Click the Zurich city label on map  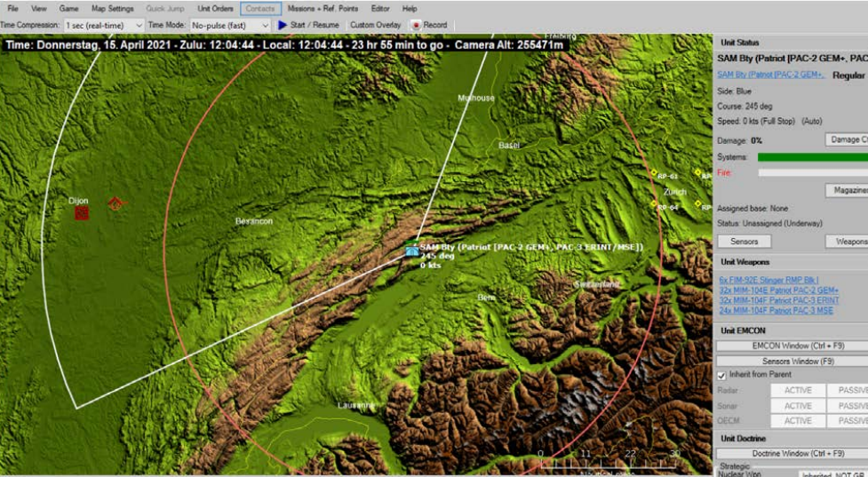pos(675,192)
